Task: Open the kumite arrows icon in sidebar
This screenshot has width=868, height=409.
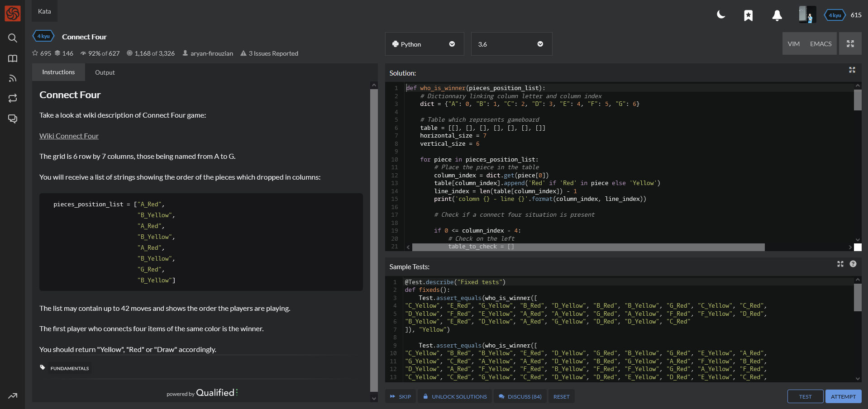Action: pyautogui.click(x=13, y=98)
